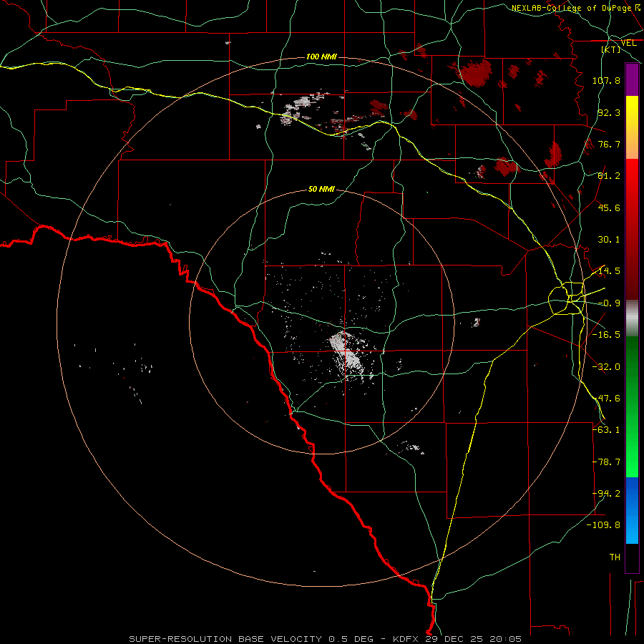The image size is (644, 644).
Task: Click the 76.7 velocity scale value
Action: [x=609, y=144]
